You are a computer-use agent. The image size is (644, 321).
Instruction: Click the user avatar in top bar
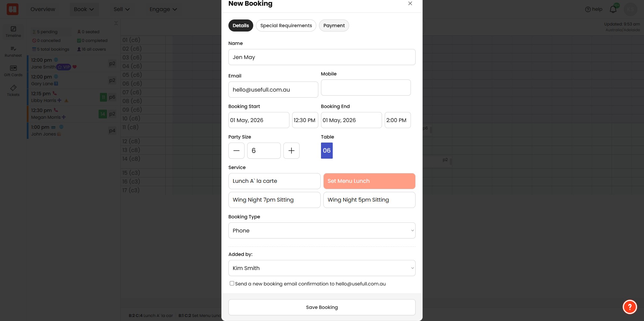tap(630, 9)
